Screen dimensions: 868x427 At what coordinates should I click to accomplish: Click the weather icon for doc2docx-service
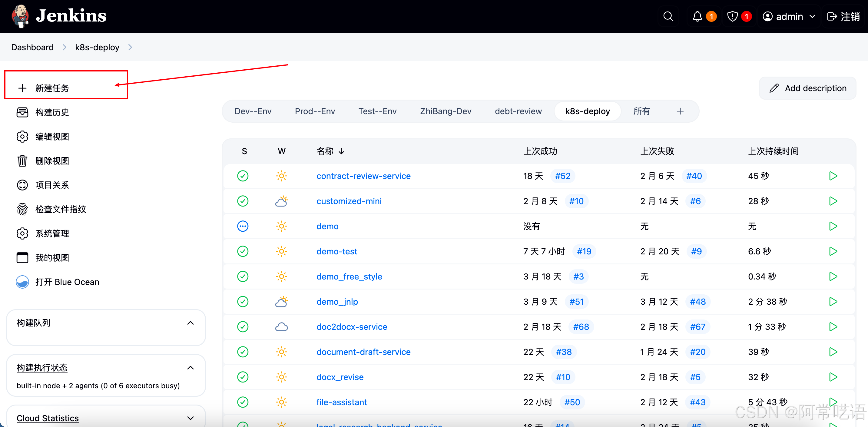pyautogui.click(x=281, y=326)
